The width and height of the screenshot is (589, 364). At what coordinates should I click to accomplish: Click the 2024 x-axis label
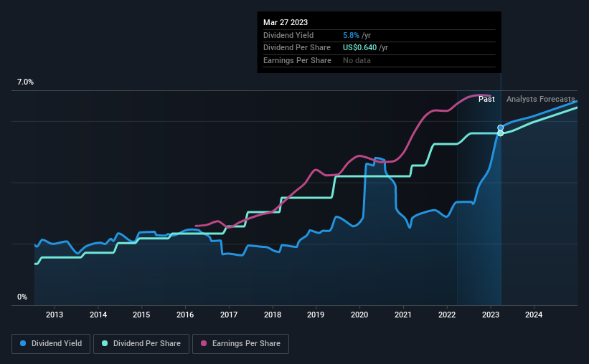[x=534, y=315]
